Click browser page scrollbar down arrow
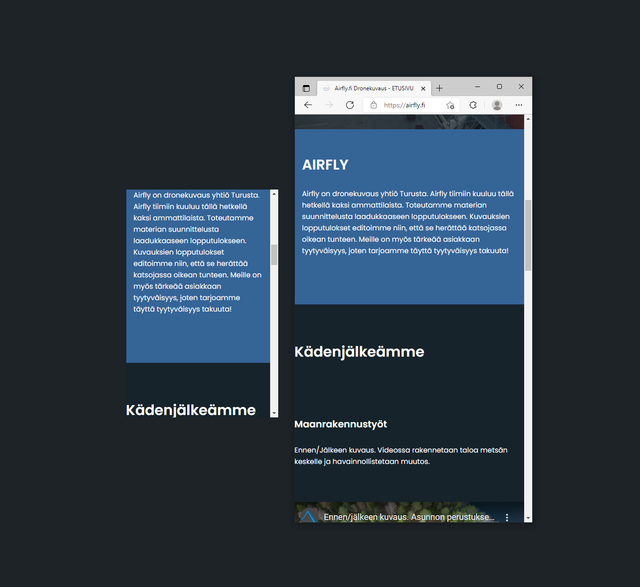640x587 pixels. (528, 518)
